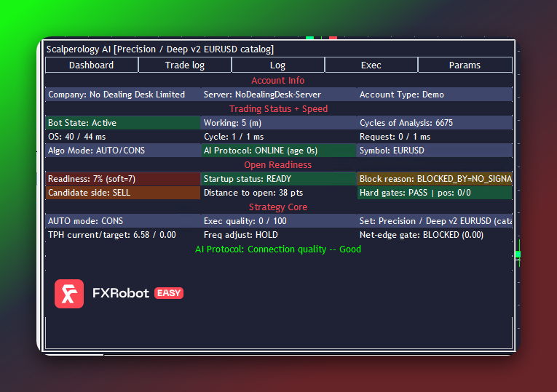The width and height of the screenshot is (557, 392).
Task: Click Startup status: READY cell
Action: coord(278,179)
